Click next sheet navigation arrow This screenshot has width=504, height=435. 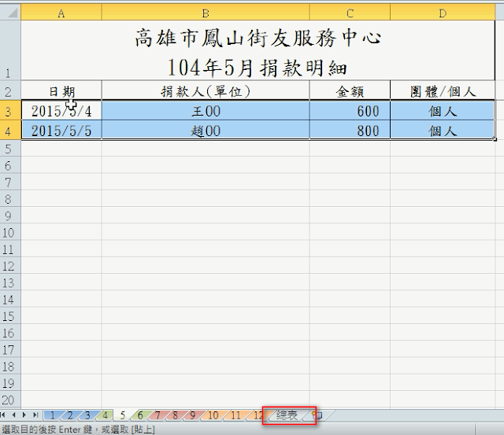coord(24,415)
